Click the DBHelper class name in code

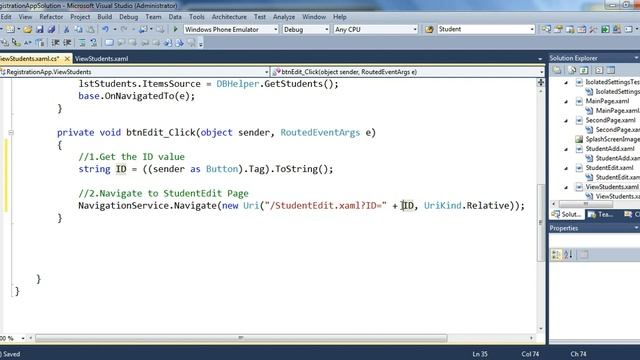[238, 84]
